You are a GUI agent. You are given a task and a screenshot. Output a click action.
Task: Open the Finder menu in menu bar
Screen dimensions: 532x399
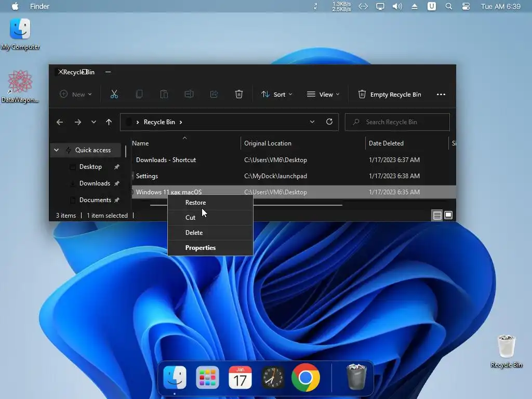pos(39,6)
